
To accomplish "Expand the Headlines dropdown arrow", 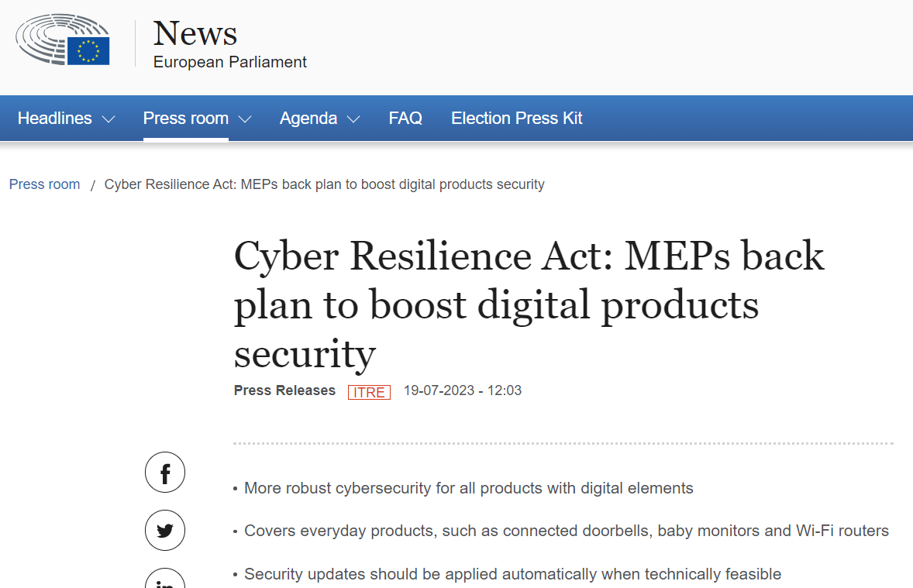I will click(109, 119).
